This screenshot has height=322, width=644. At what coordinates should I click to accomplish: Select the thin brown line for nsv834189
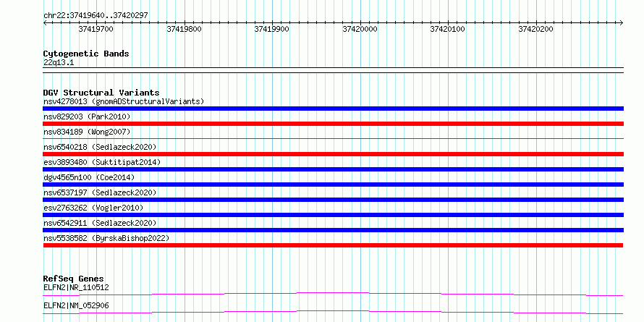pos(333,139)
